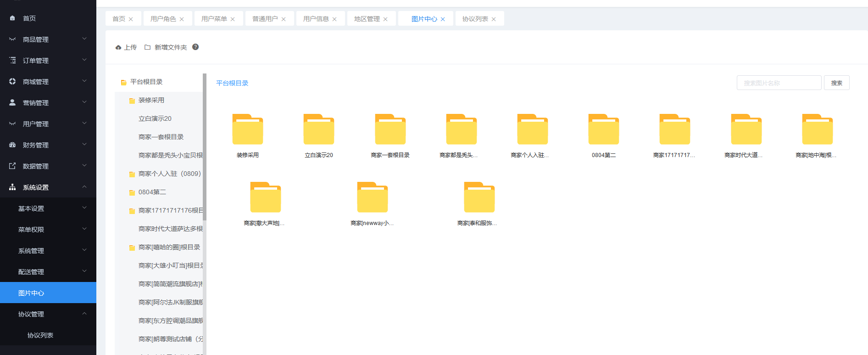Open the 0804第二 folder icon in grid
Viewport: 868px width, 355px height.
click(604, 130)
